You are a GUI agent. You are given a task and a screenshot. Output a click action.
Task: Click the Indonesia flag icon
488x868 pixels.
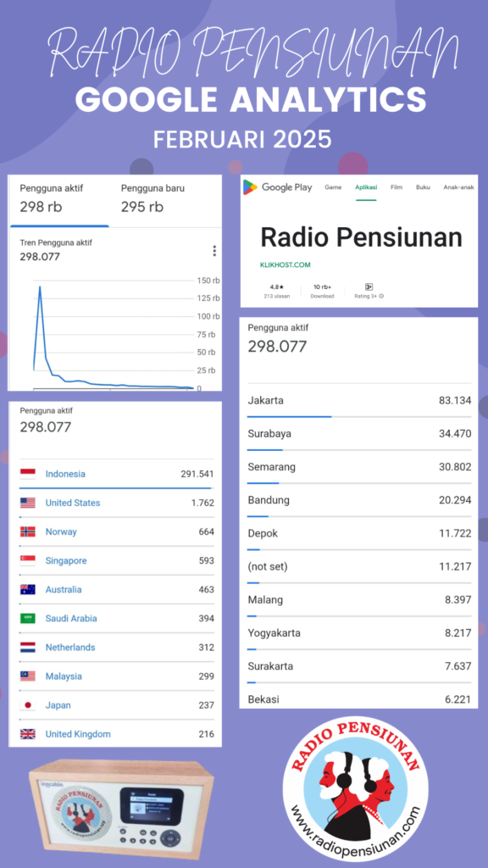point(28,474)
